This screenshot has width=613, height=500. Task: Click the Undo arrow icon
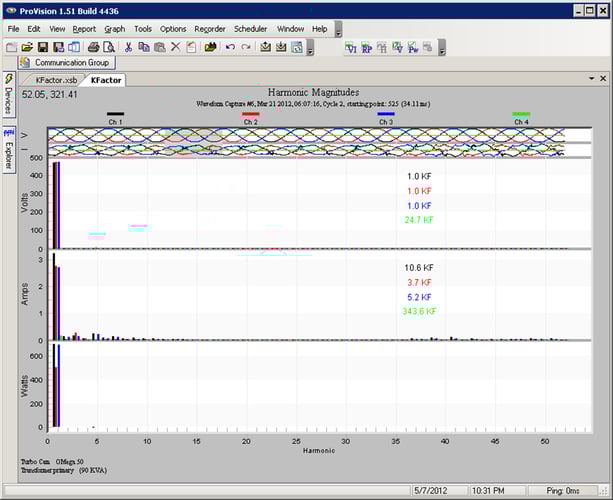[230, 47]
